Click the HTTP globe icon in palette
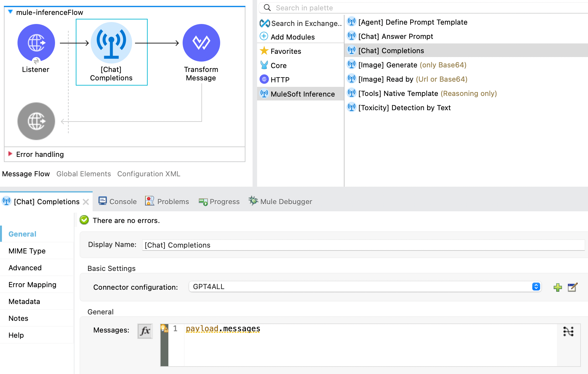Screen dimensions: 588x374 coord(264,79)
